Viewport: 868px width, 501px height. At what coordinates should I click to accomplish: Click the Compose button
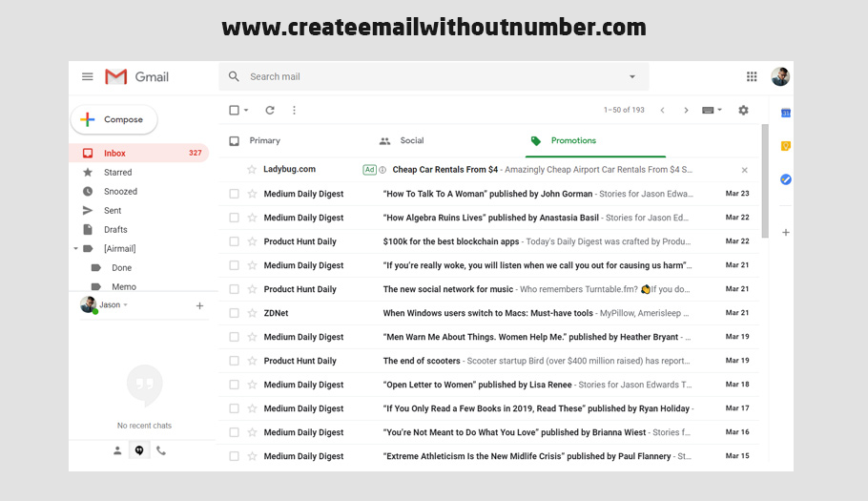[114, 119]
